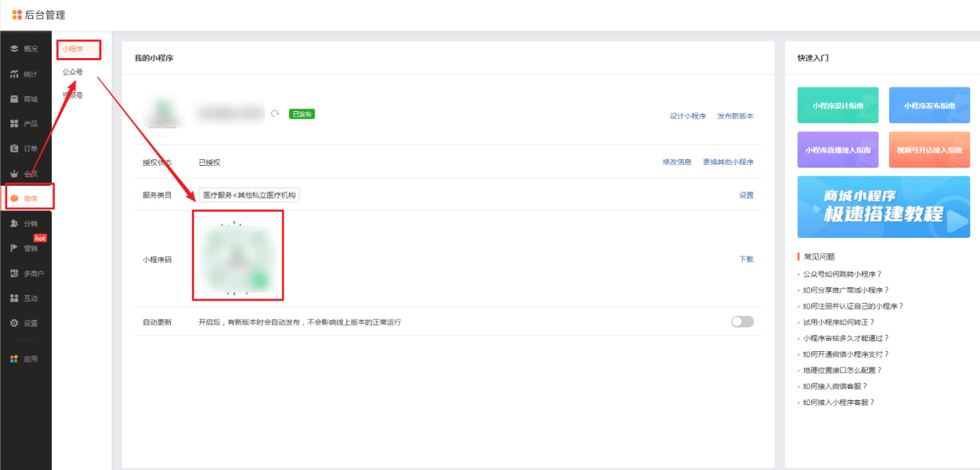Image resolution: width=980 pixels, height=470 pixels.
Task: Open the 分销 distribution section
Action: coord(25,224)
